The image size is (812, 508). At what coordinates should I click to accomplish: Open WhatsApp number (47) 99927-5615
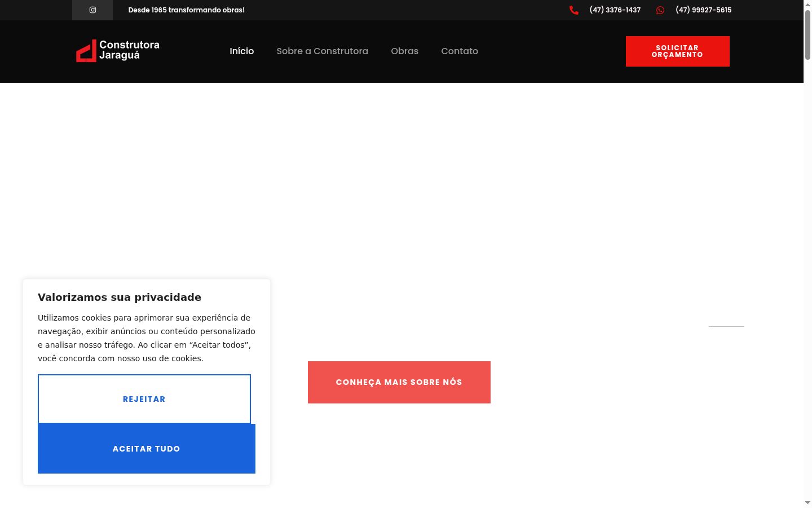coord(704,10)
